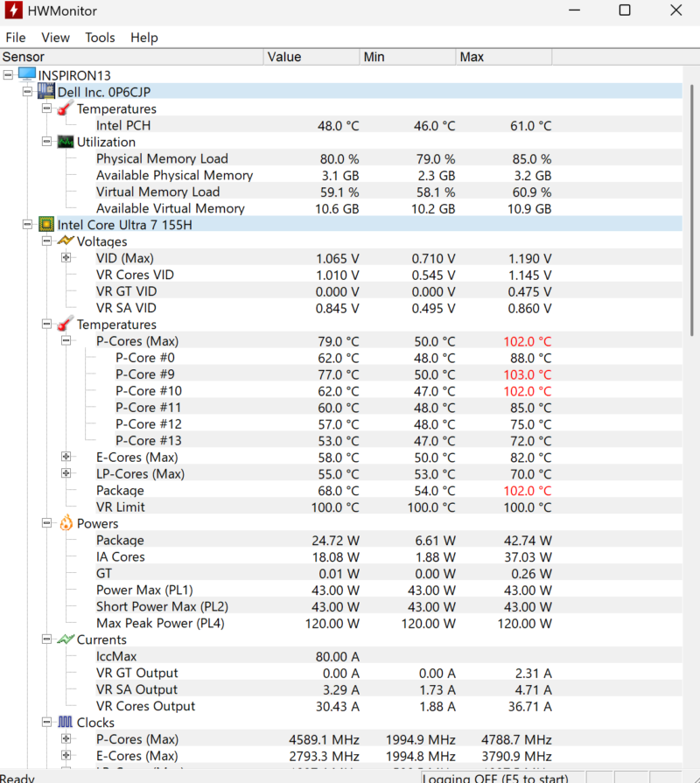Screen dimensions: 700x783
Task: Click the Intel Core Ultra 7 CPU icon
Action: tap(46, 225)
